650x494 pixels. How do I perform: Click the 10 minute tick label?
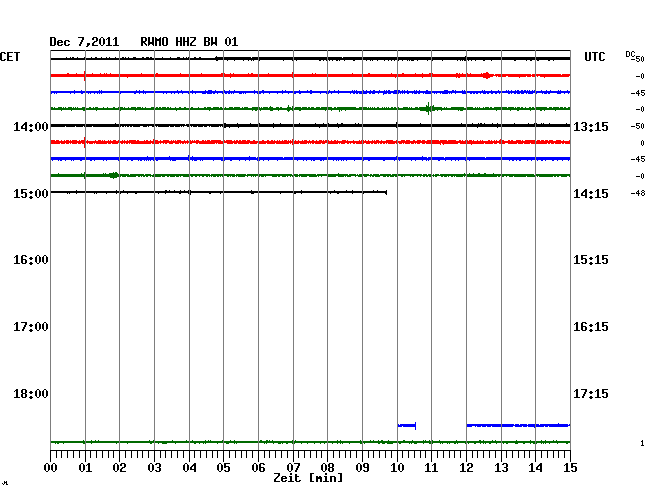(397, 468)
